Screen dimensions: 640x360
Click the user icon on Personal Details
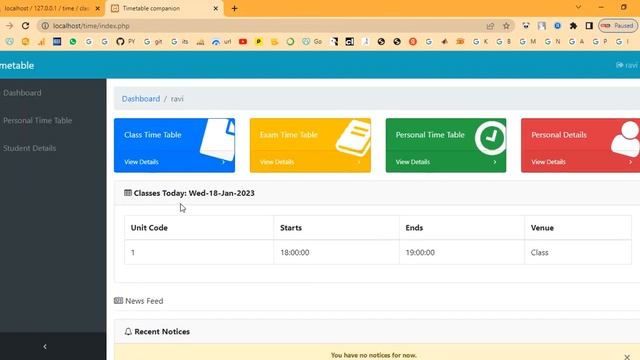(626, 139)
